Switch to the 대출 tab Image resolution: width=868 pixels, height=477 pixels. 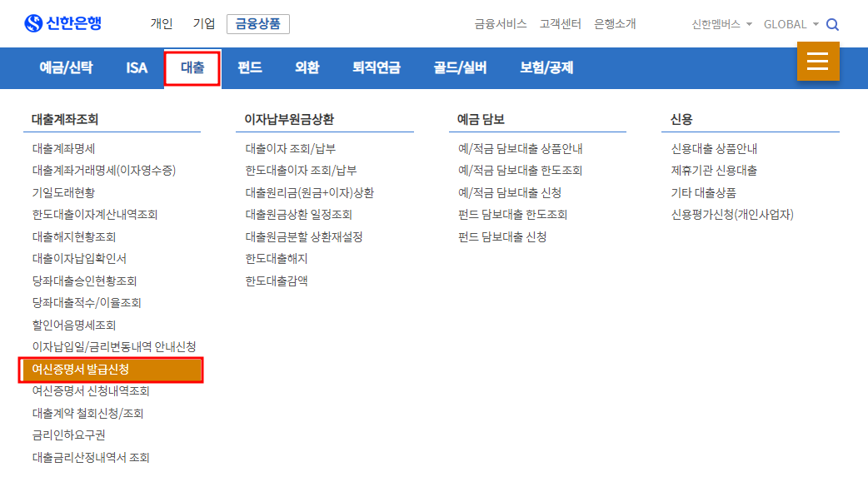192,67
